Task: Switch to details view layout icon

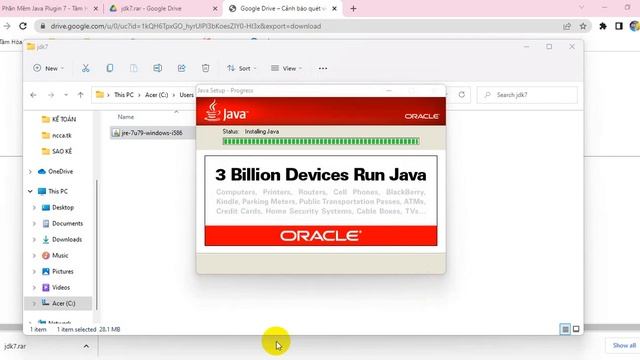Action: click(x=565, y=329)
